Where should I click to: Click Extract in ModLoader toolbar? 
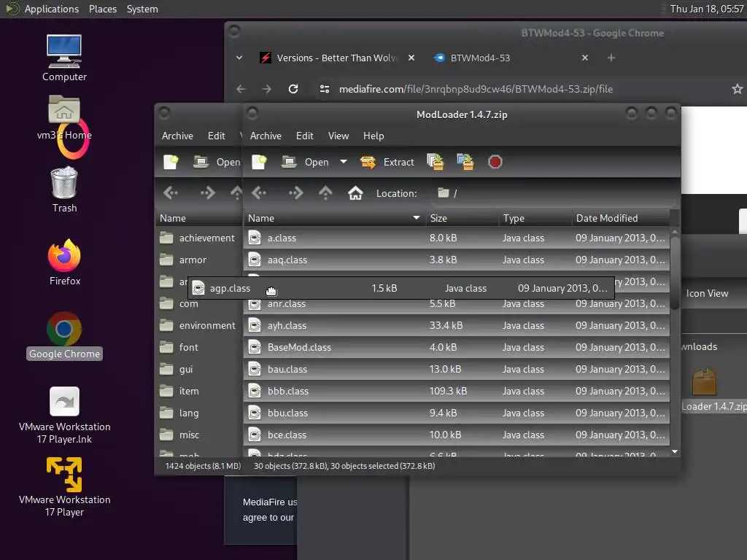387,162
